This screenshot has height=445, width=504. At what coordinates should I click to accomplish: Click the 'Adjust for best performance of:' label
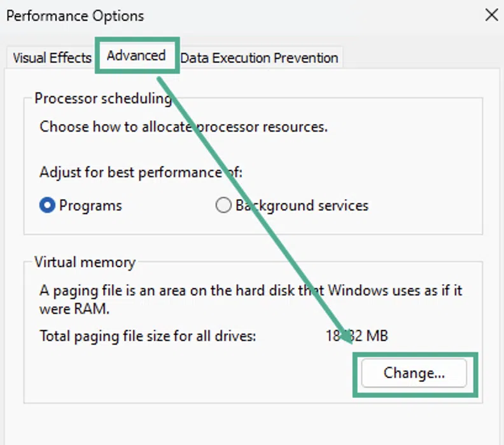tap(141, 172)
